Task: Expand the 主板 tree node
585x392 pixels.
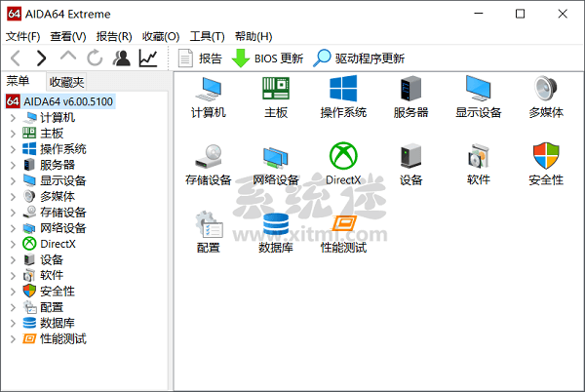Action: tap(13, 134)
